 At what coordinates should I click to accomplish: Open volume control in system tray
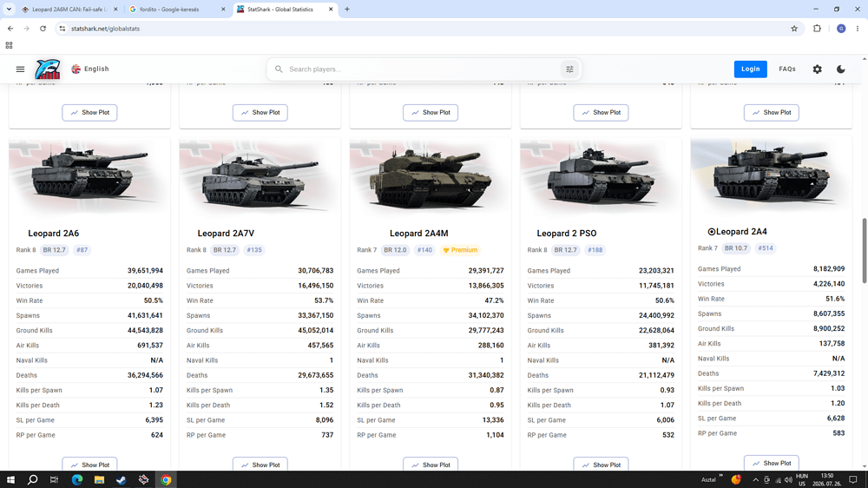pos(788,479)
